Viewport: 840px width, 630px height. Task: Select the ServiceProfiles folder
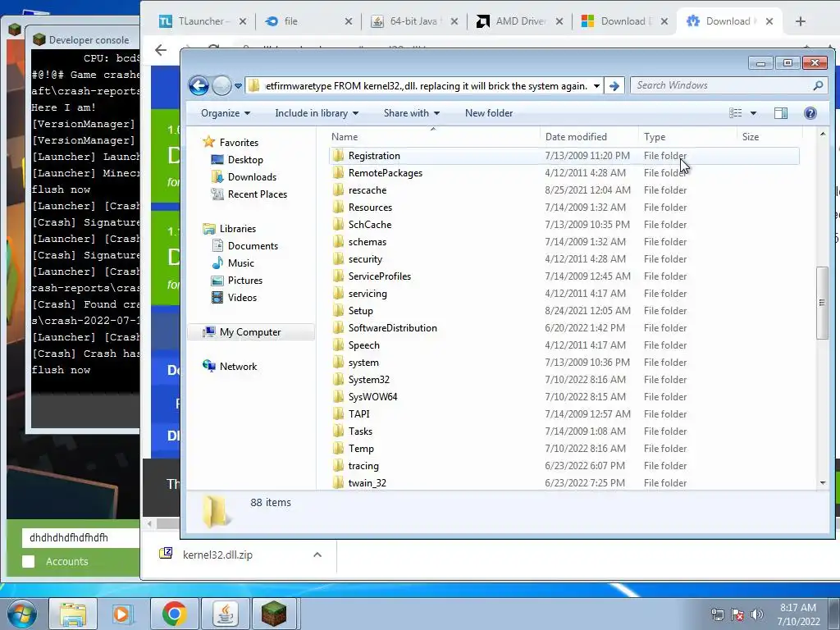(379, 276)
